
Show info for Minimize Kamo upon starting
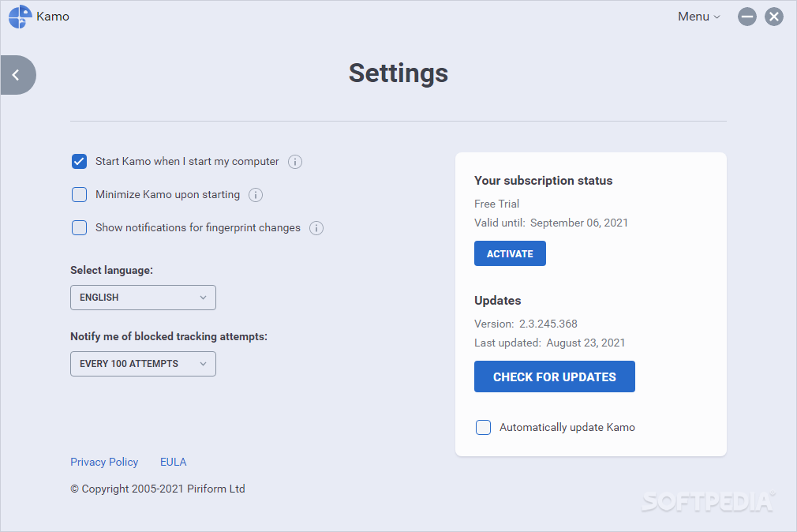[255, 195]
